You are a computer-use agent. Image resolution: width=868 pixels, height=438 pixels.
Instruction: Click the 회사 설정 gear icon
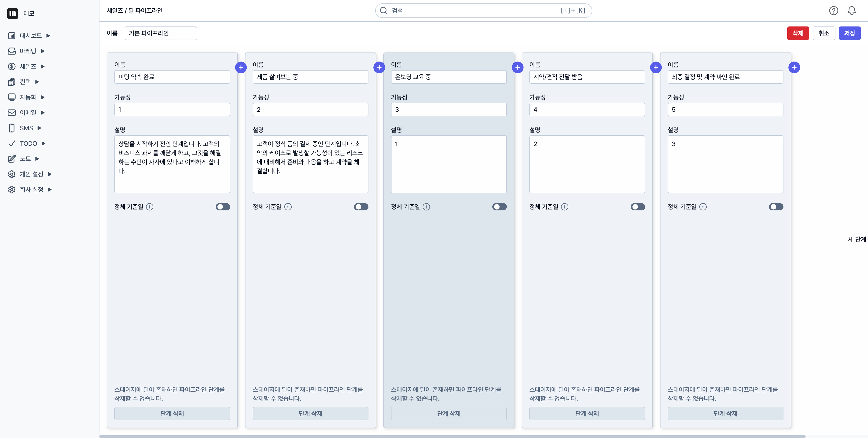coord(12,190)
